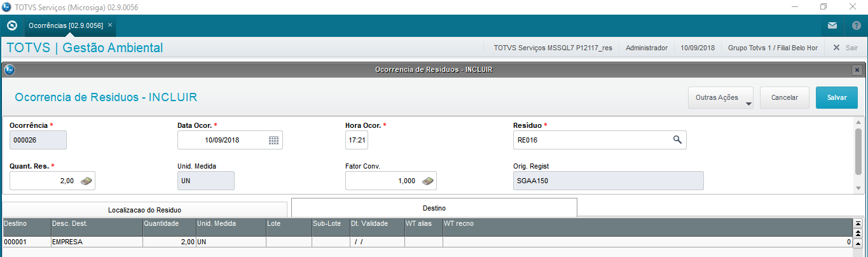
Task: Click the Salvar button
Action: click(x=837, y=97)
